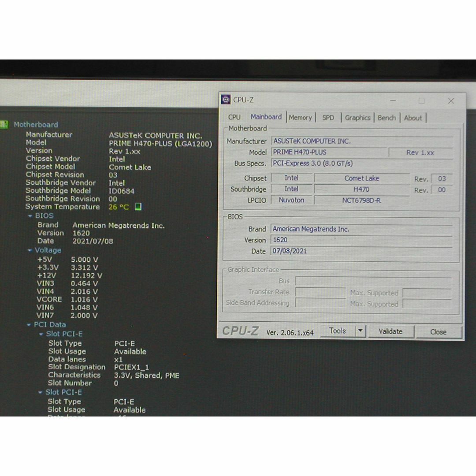This screenshot has width=476, height=476.
Task: Click the VCORE value '1.016 V'
Action: click(x=84, y=300)
